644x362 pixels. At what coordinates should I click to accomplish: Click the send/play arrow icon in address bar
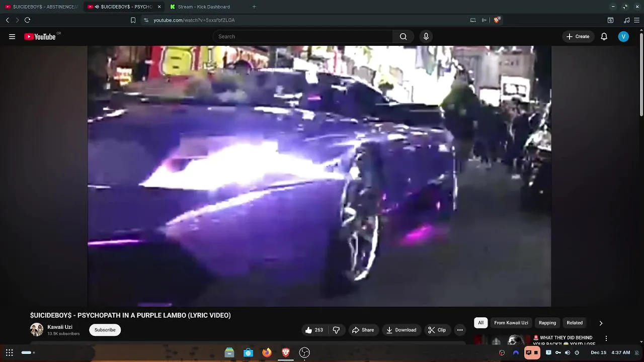(x=484, y=20)
